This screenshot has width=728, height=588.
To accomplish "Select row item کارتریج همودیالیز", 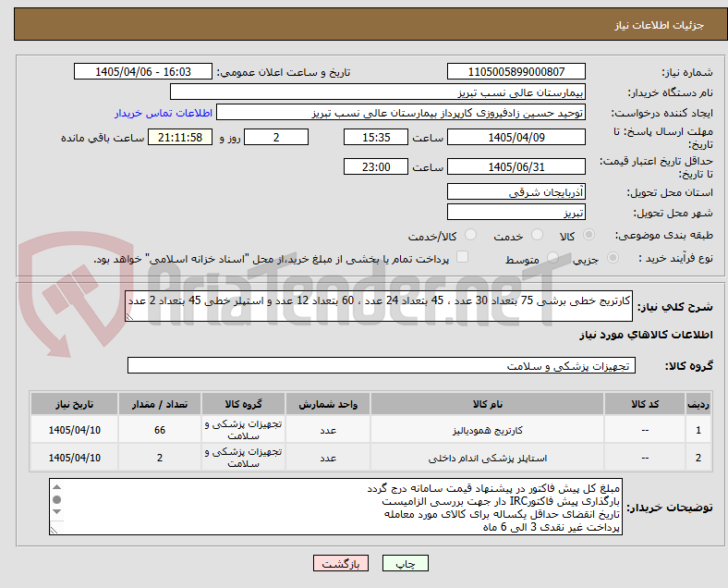I will tap(487, 431).
